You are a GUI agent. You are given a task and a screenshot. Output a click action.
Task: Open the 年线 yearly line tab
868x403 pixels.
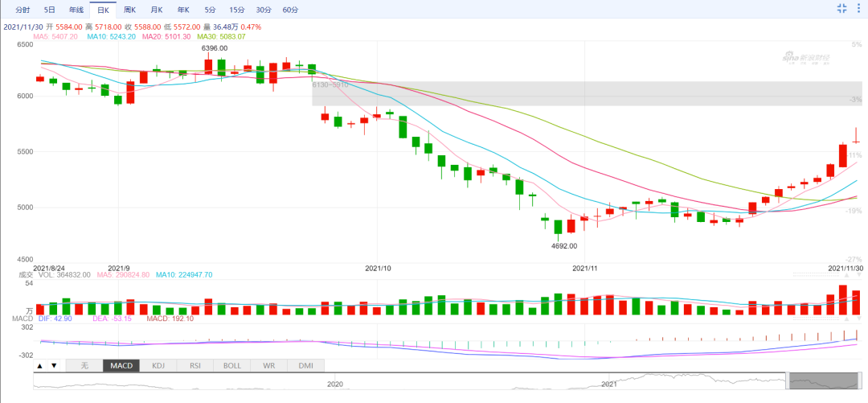coord(76,10)
